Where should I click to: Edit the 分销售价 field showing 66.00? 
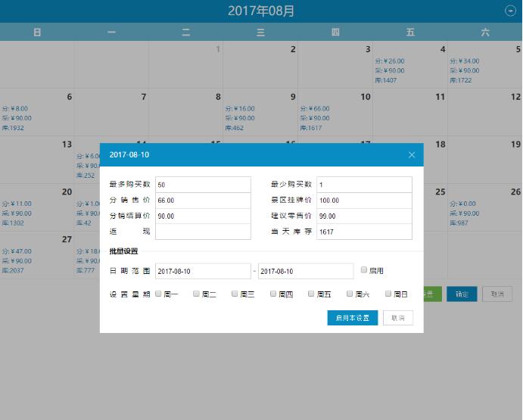(x=203, y=200)
